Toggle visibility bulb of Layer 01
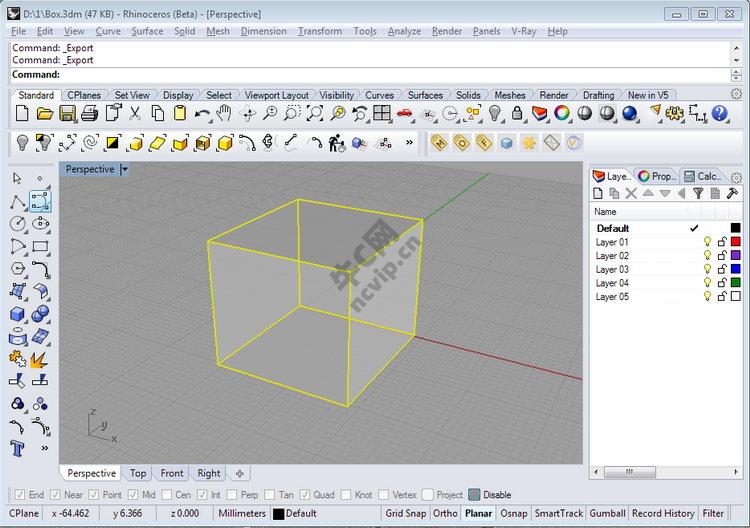This screenshot has height=528, width=750. pos(707,242)
